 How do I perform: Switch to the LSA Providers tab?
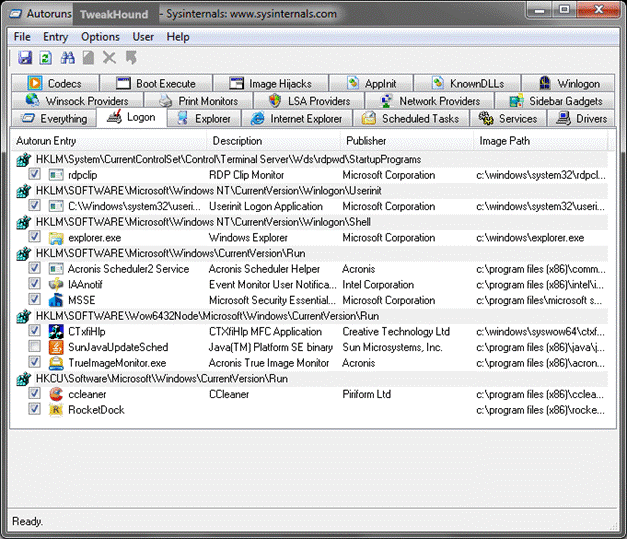coord(309,101)
